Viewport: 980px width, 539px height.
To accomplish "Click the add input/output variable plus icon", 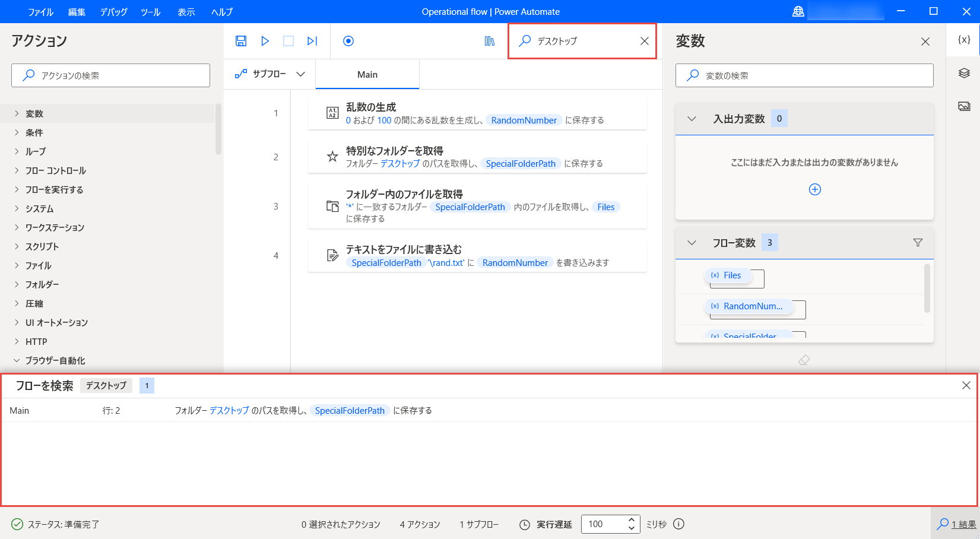I will tap(815, 189).
